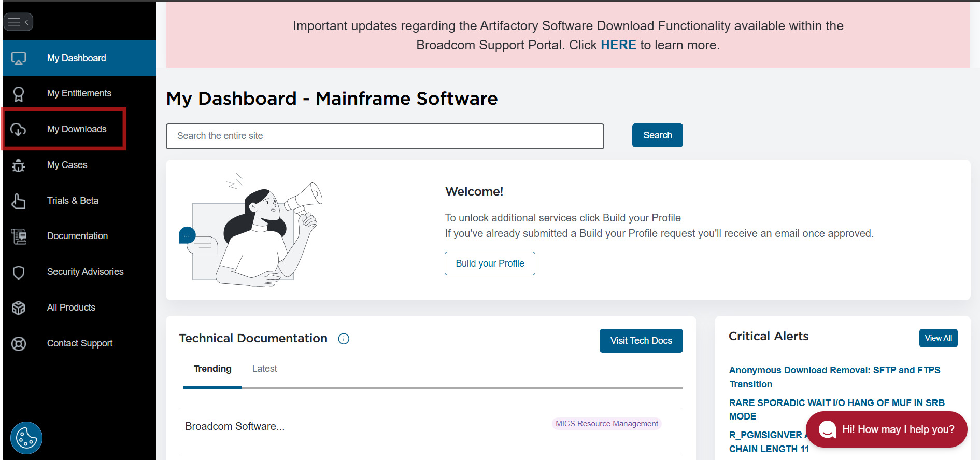Click the Trials & Beta hand icon
Viewport: 980px width, 460px height.
point(19,201)
